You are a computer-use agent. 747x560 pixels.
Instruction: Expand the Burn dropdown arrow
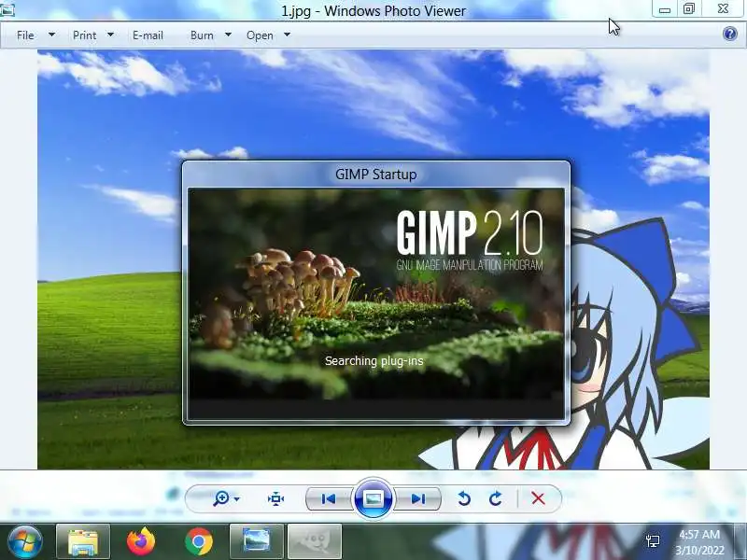tap(228, 35)
